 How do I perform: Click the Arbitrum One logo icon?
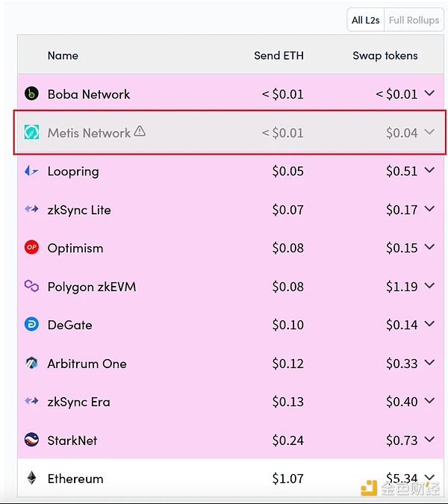(x=31, y=364)
